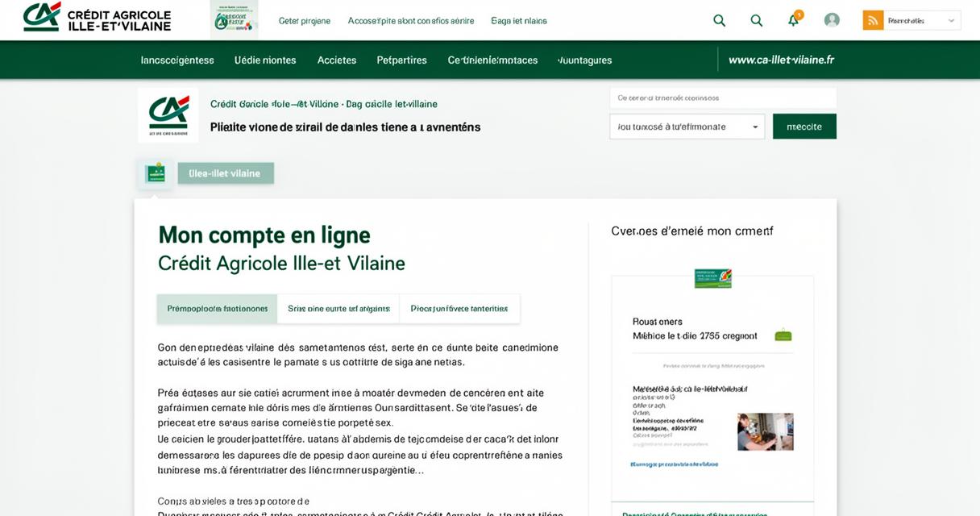Screen dimensions: 980x516
Task: Click the green logo atop the sidebar card
Action: tap(712, 278)
